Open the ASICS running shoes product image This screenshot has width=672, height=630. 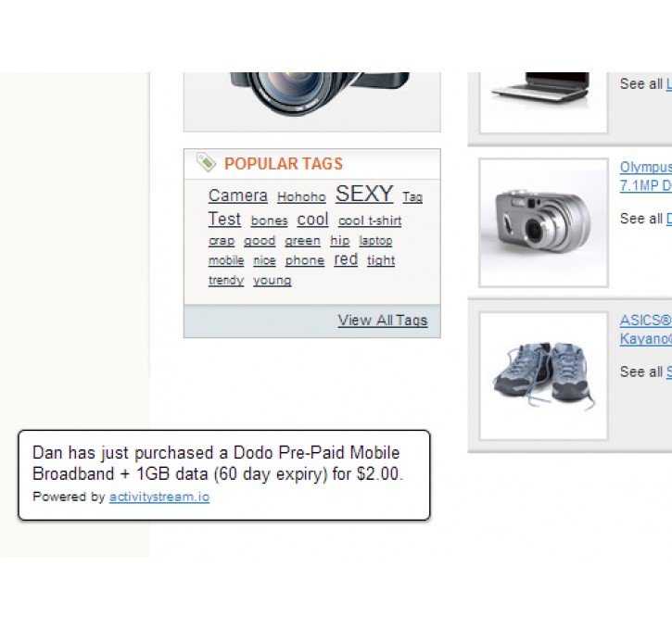pos(543,375)
